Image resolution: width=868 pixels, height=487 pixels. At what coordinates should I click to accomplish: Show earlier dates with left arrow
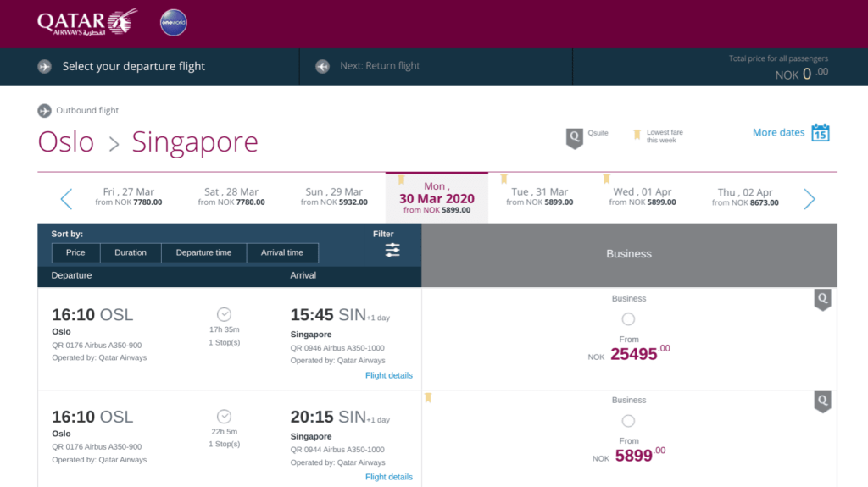point(66,199)
